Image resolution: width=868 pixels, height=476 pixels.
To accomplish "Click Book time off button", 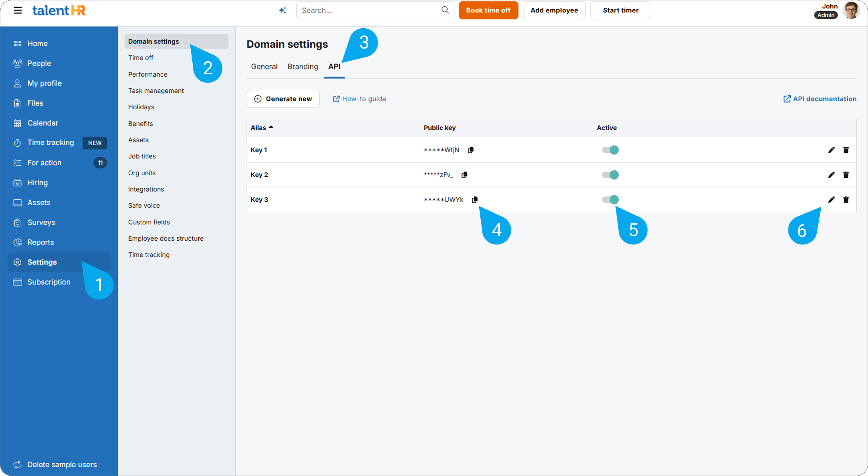I will coord(488,10).
